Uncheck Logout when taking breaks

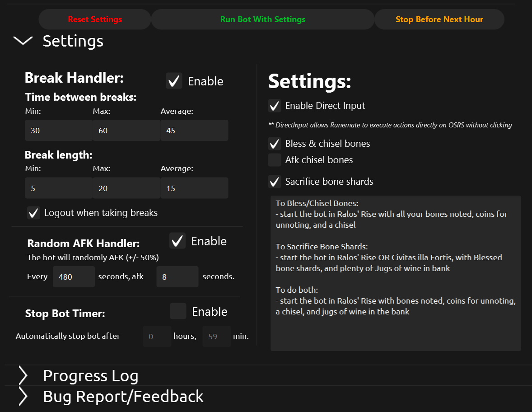pyautogui.click(x=34, y=213)
